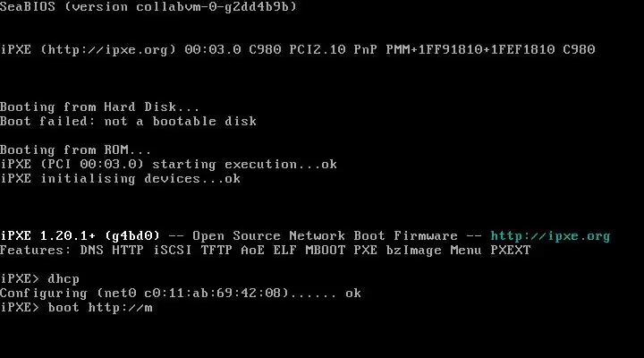Click the 'dhcp' command text
Viewport: 644px width, 358px height.
pyautogui.click(x=64, y=278)
